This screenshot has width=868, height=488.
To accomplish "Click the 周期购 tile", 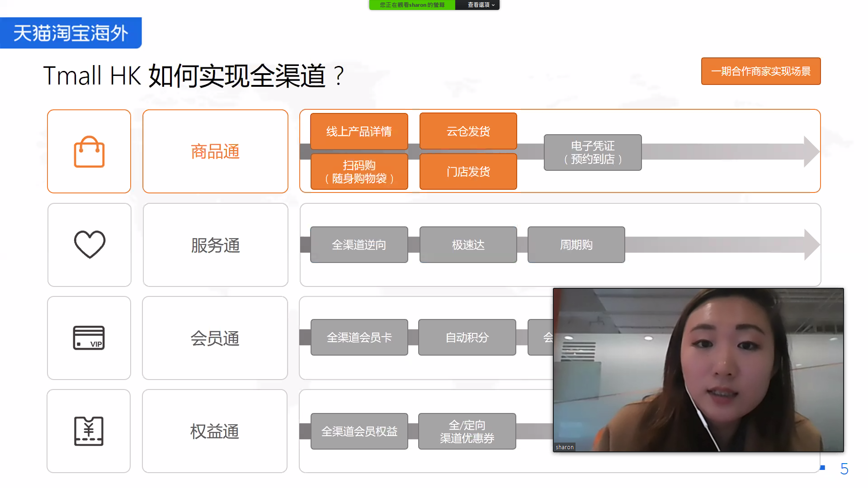I will 576,245.
